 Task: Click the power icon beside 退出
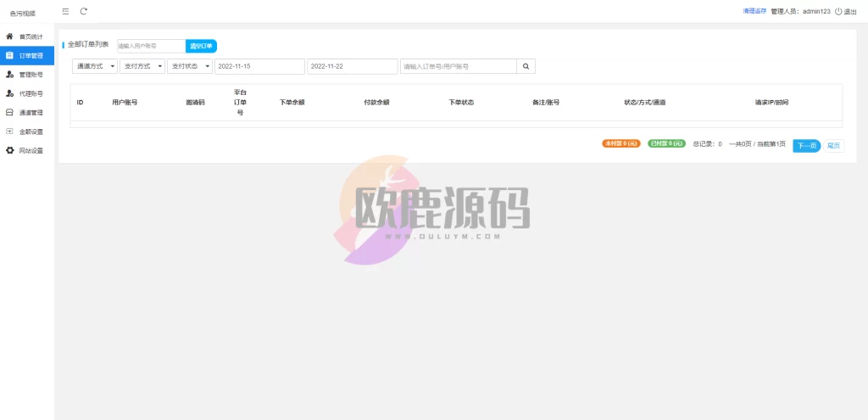(x=838, y=11)
